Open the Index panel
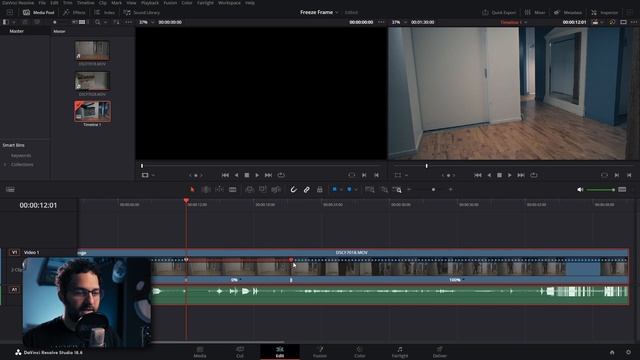 point(104,12)
